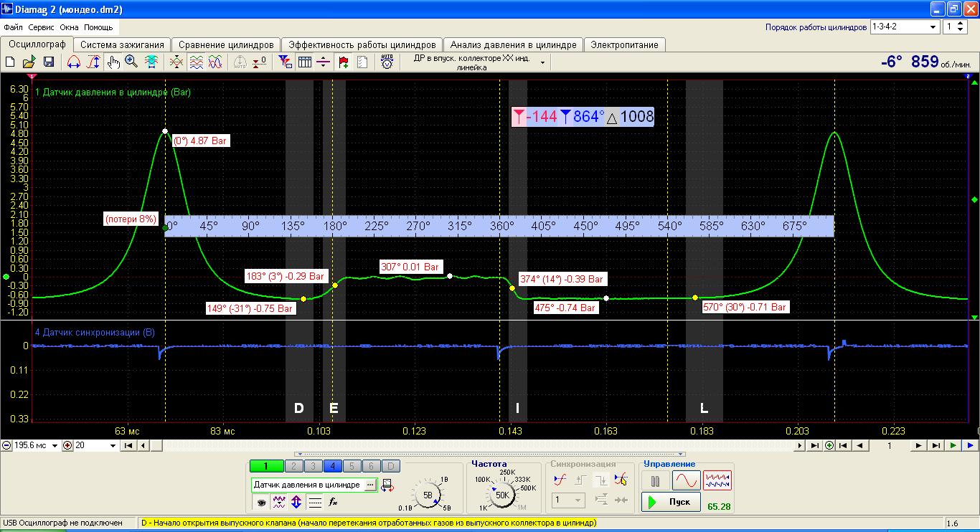The width and height of the screenshot is (980, 532).
Task: Switch to Система зажигания tab
Action: pos(122,44)
